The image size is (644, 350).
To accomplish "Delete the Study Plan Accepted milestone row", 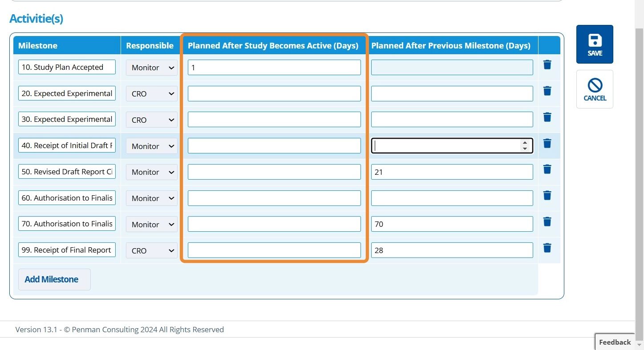I will click(547, 65).
